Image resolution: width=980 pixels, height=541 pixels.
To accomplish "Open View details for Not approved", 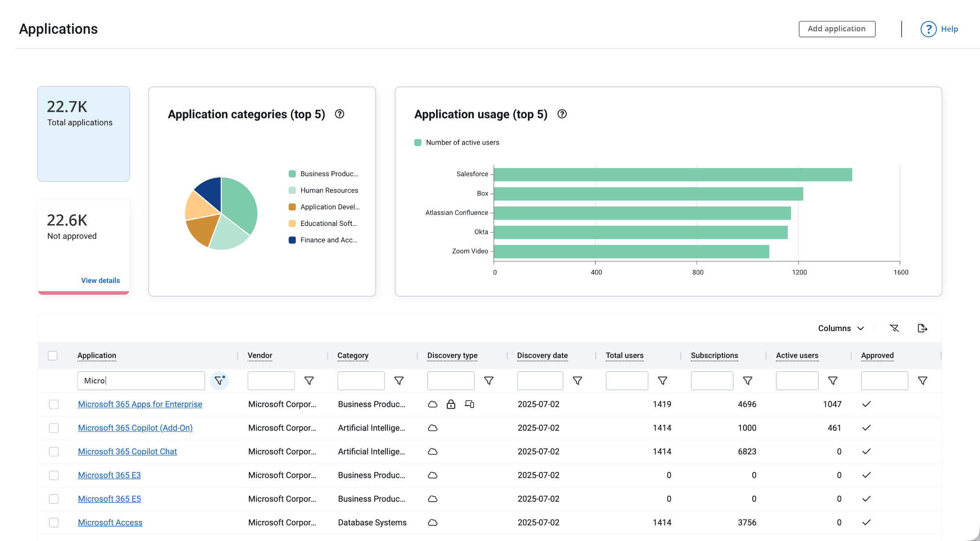I will tap(100, 281).
